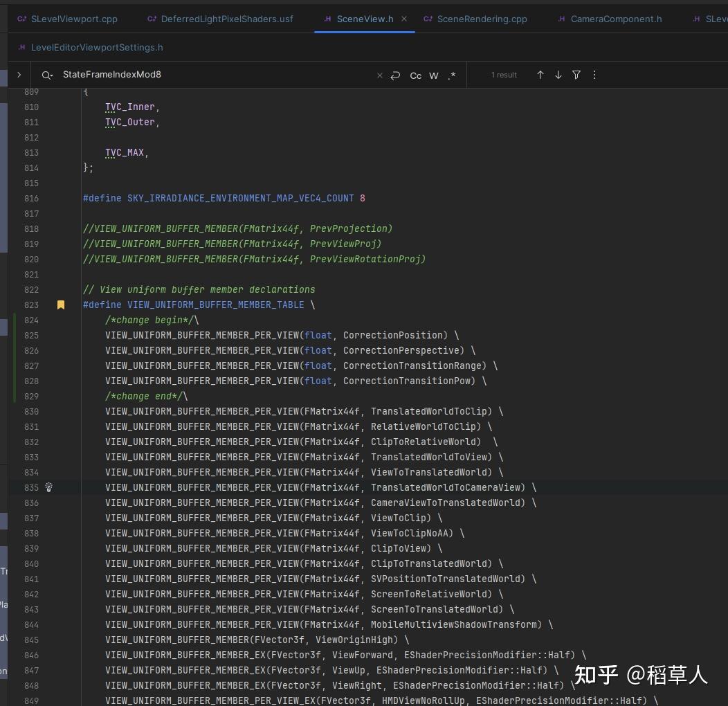Switch to the CameraComponent.h tab
Screen dimensions: 728x706
pyautogui.click(x=616, y=19)
